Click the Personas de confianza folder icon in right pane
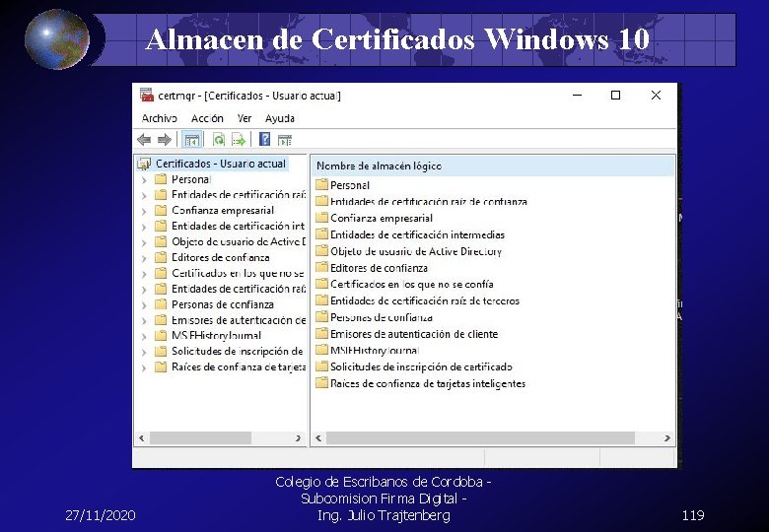Screen dimensions: 769x532 (321, 317)
